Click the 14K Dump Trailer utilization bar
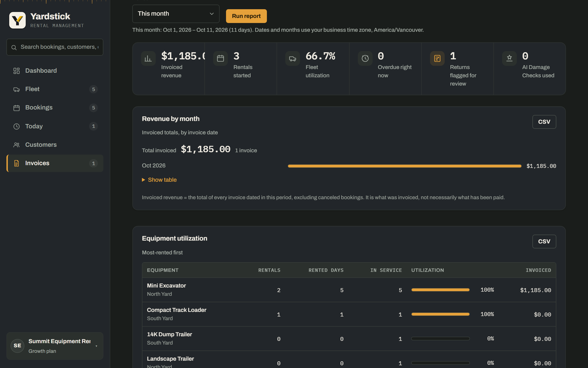Screen dimensions: 588x368 click(x=440, y=339)
